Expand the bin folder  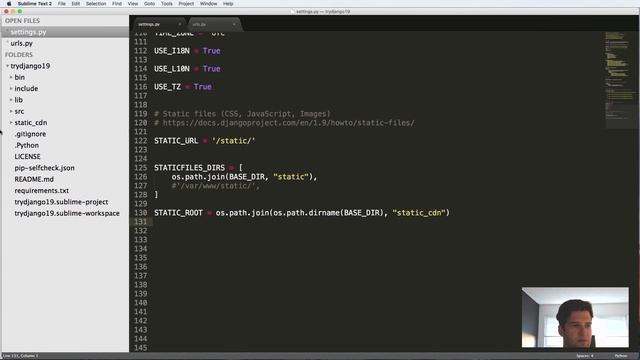(x=11, y=77)
